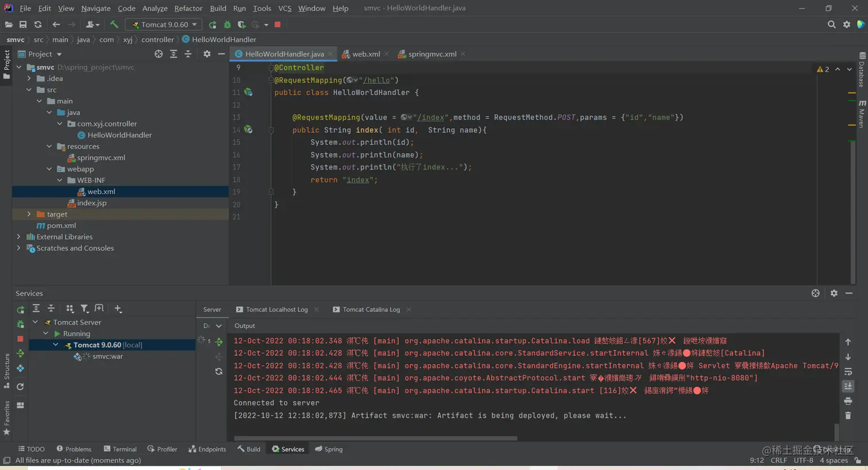Click the Clear All trash icon in output
Screen dimensions: 868x470
848,415
